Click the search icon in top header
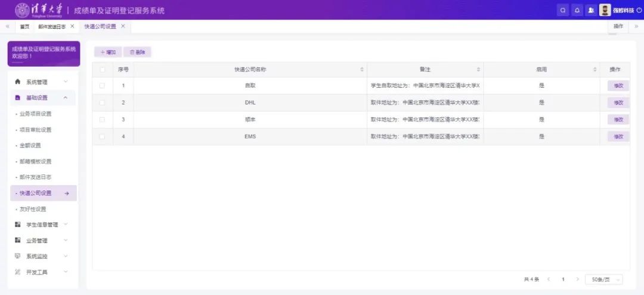The image size is (644, 295). tap(563, 10)
